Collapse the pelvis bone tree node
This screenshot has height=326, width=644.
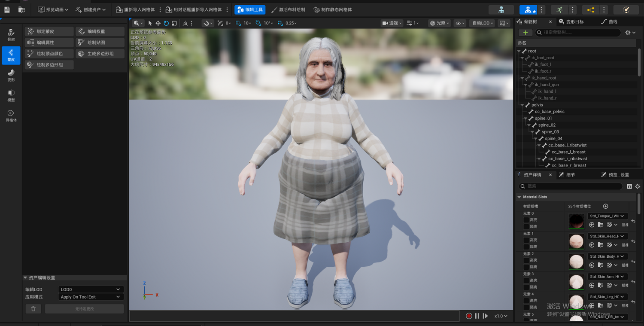pos(522,105)
